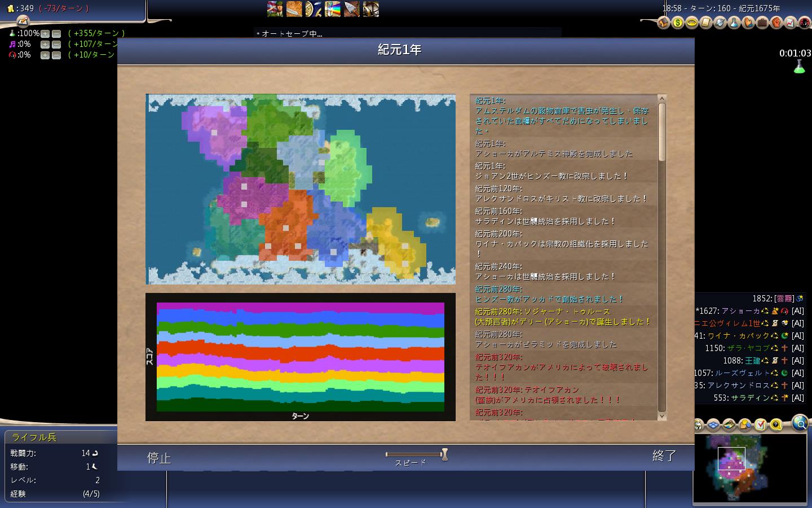
Task: Click the yellow question-mark ping button
Action: (x=776, y=425)
